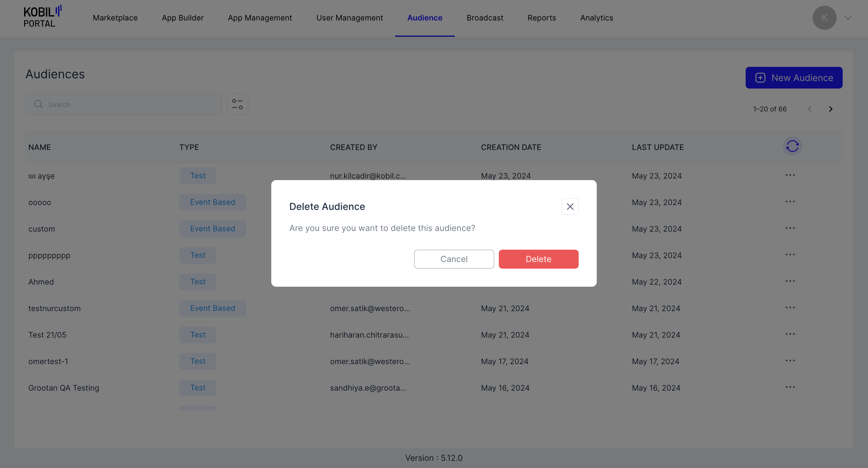
Task: Cancel the audience deletion
Action: 454,259
